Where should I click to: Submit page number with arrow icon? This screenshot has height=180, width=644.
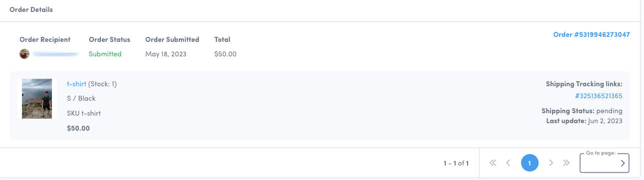click(x=623, y=163)
